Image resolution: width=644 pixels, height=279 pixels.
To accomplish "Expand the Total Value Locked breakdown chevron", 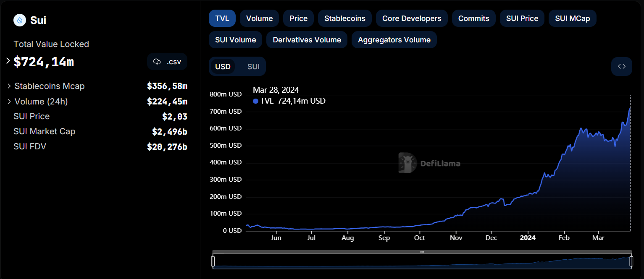I will (x=8, y=61).
